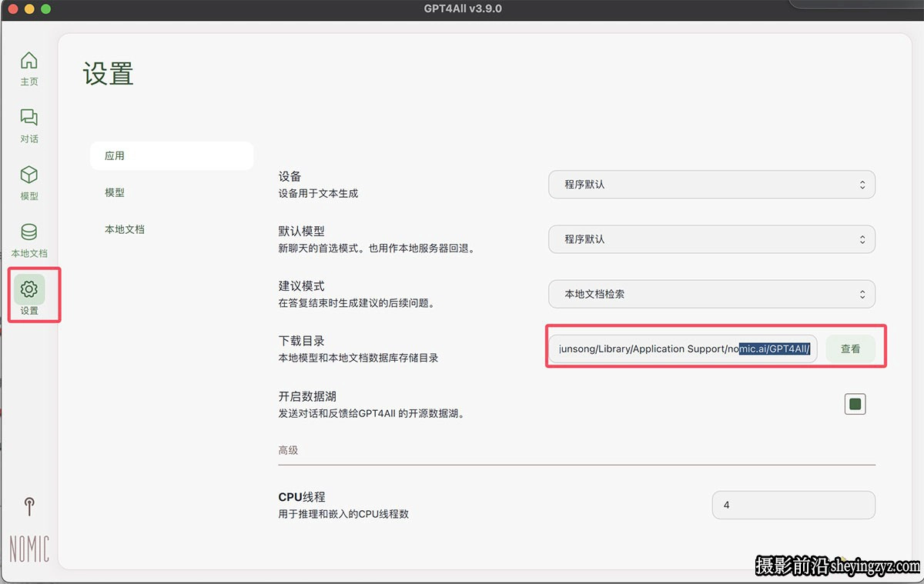Toggle the 开启数据湖 checkbox
The height and width of the screenshot is (584, 924).
pos(855,404)
